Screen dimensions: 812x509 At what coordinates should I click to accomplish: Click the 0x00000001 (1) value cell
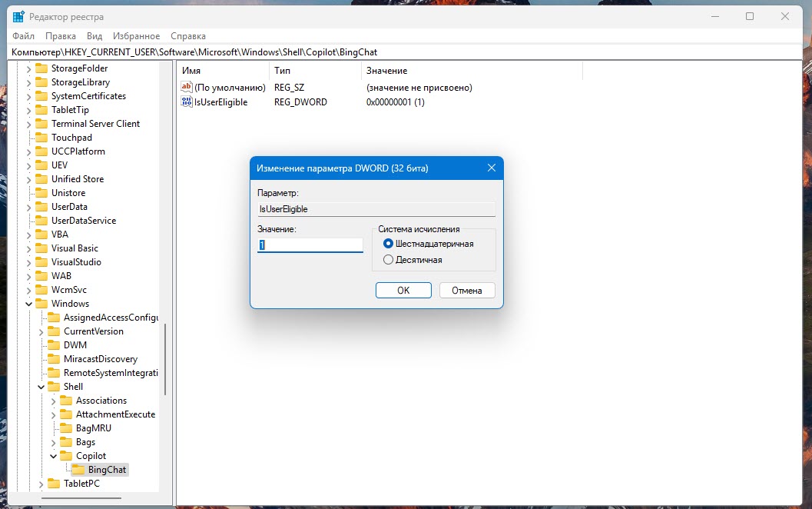(x=395, y=102)
